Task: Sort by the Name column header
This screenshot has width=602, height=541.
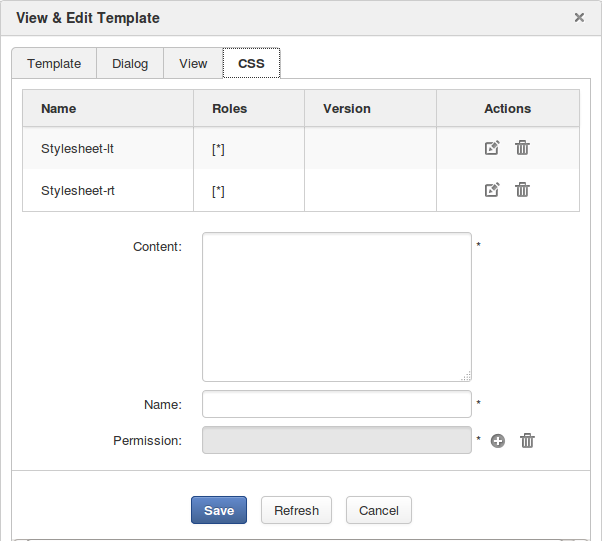Action: [x=59, y=109]
